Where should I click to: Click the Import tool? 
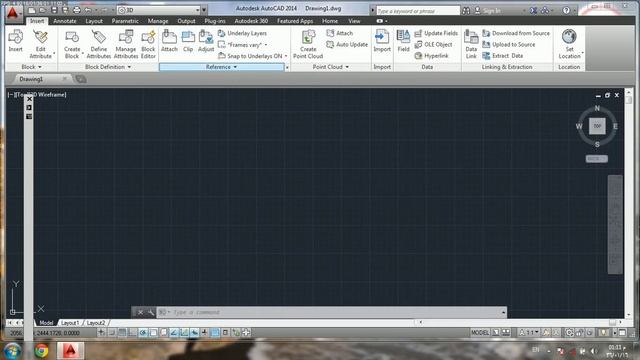382,41
